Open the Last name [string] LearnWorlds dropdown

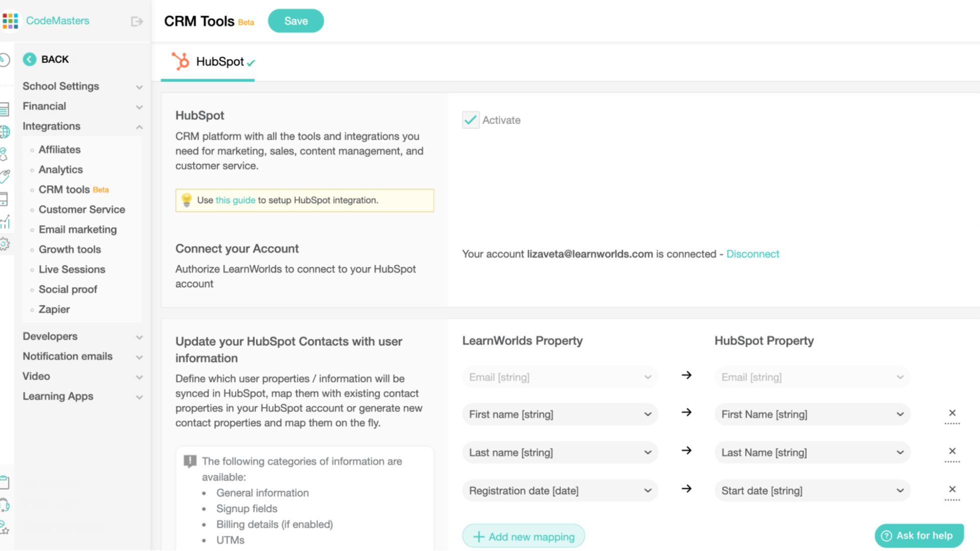click(x=560, y=452)
